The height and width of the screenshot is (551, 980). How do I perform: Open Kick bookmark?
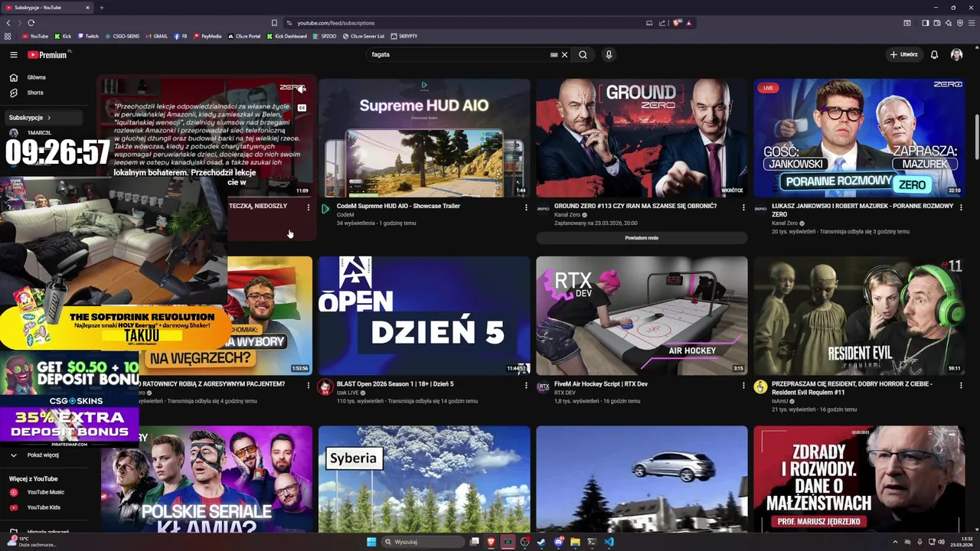64,36
